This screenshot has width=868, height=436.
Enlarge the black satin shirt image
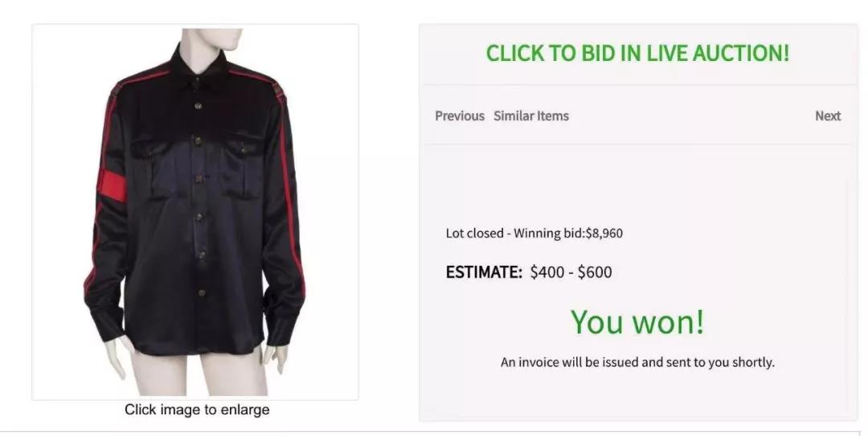click(x=194, y=212)
